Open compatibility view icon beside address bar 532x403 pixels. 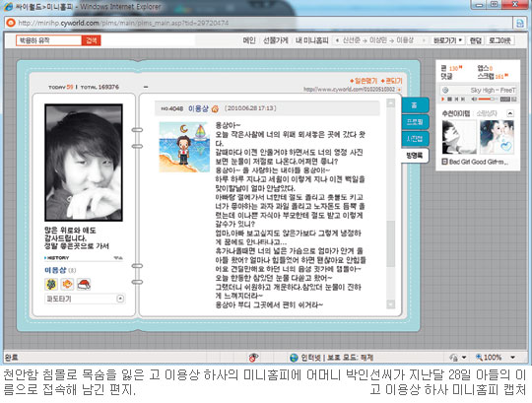click(519, 23)
